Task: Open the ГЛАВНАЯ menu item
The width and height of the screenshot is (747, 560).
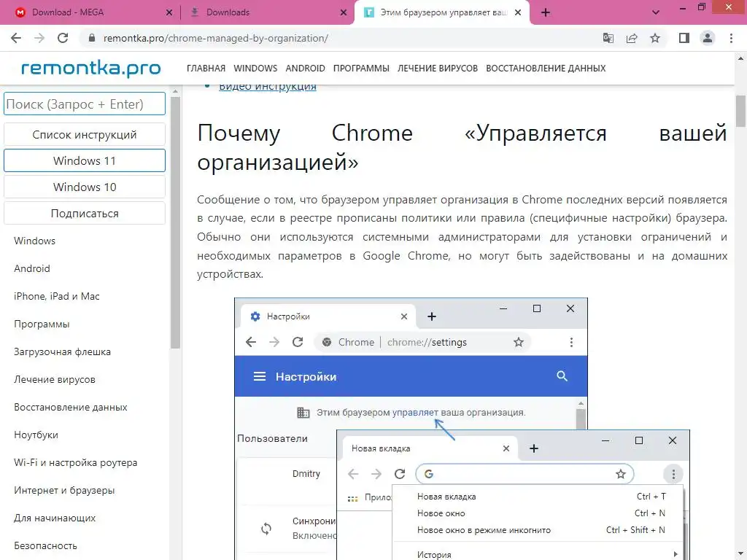Action: (206, 68)
